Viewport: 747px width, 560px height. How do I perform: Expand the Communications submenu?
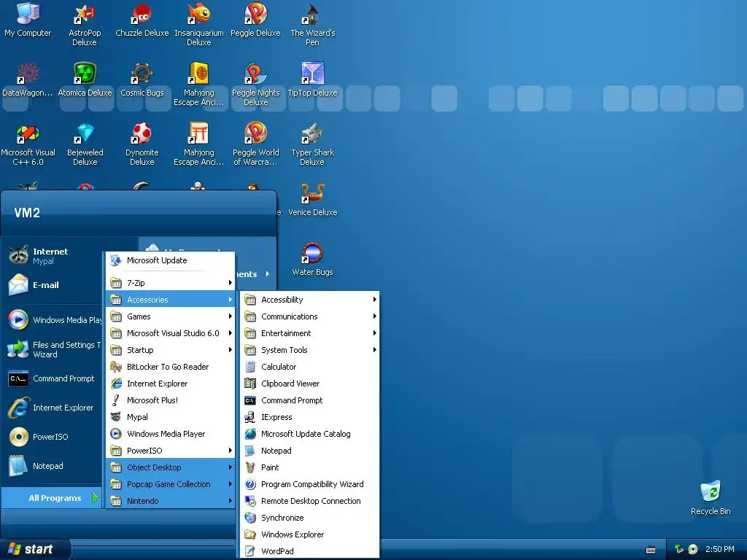(310, 316)
